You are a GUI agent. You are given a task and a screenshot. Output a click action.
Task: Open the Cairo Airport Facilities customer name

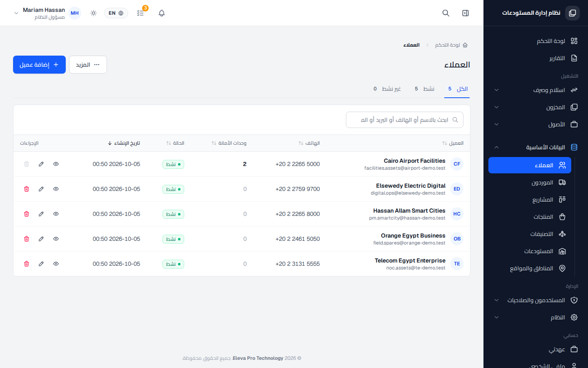[414, 161]
